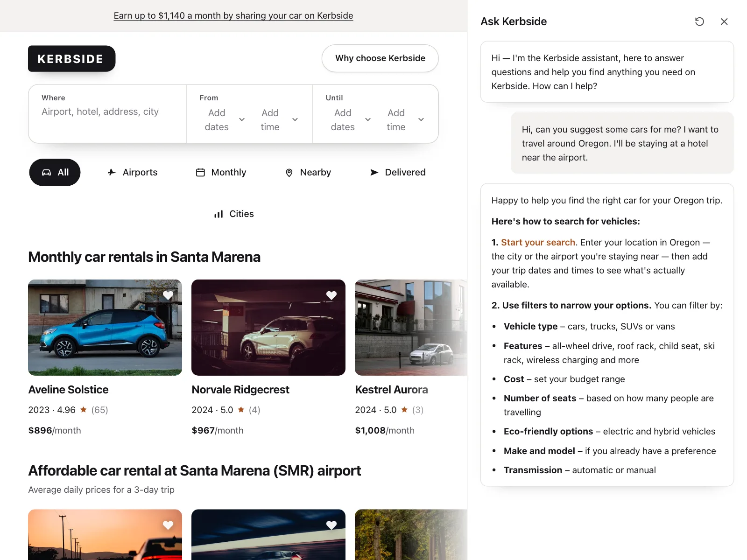747x560 pixels.
Task: Click the Norvale Ridgecrest 5.0 rating with 4 reviews
Action: pyautogui.click(x=226, y=410)
